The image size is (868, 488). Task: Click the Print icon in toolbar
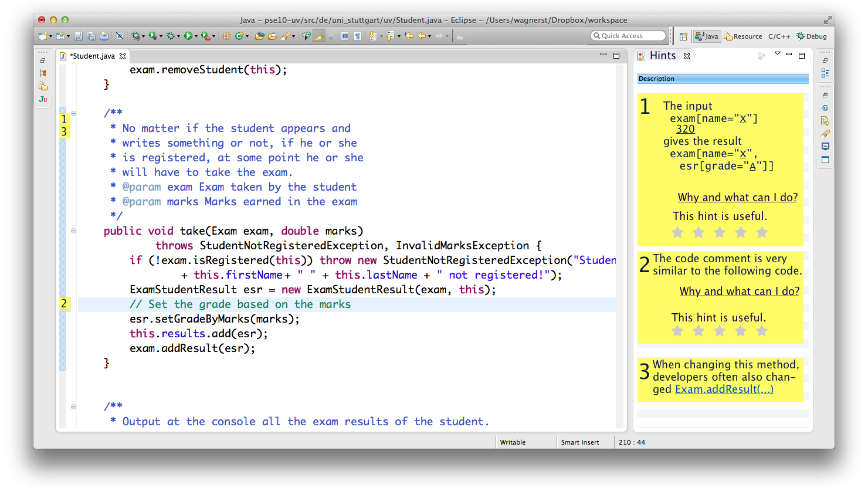tap(104, 36)
